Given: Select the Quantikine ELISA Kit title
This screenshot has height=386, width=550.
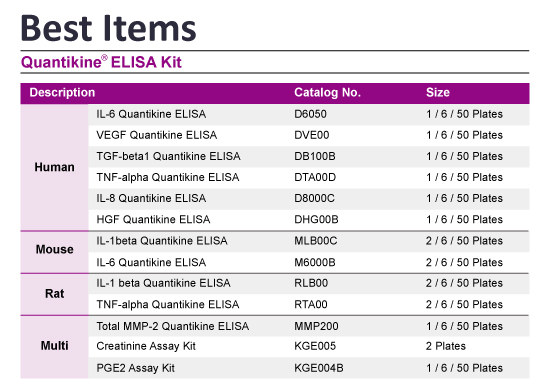Looking at the screenshot, I should point(101,62).
